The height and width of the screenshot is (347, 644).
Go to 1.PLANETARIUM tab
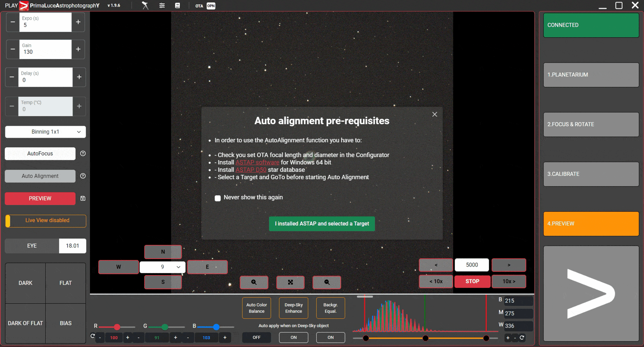pos(591,75)
